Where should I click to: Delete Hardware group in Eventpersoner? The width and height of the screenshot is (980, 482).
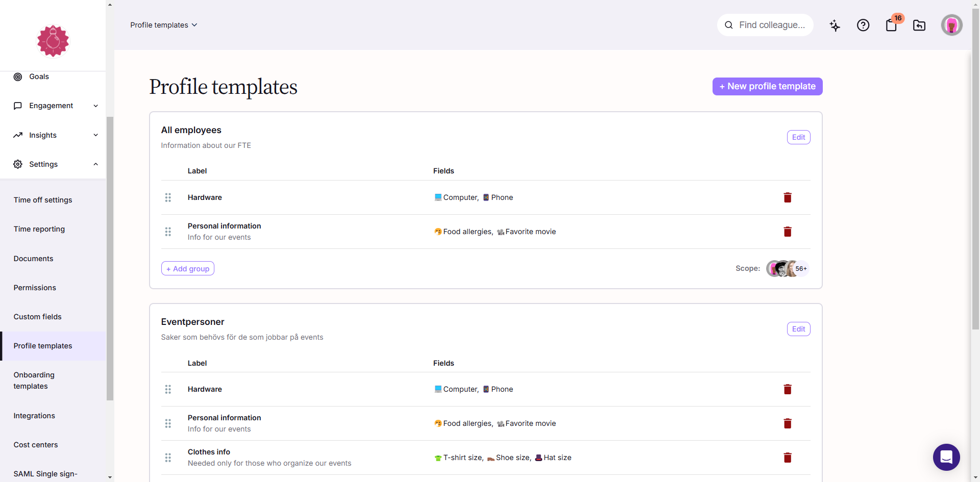click(788, 389)
